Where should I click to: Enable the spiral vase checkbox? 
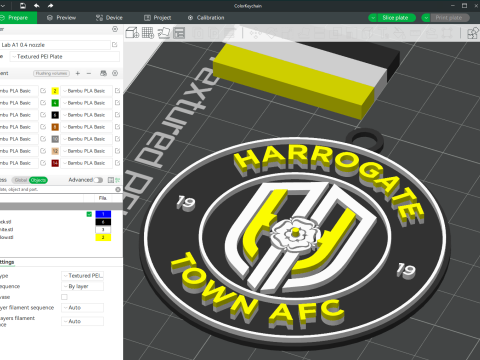64,297
